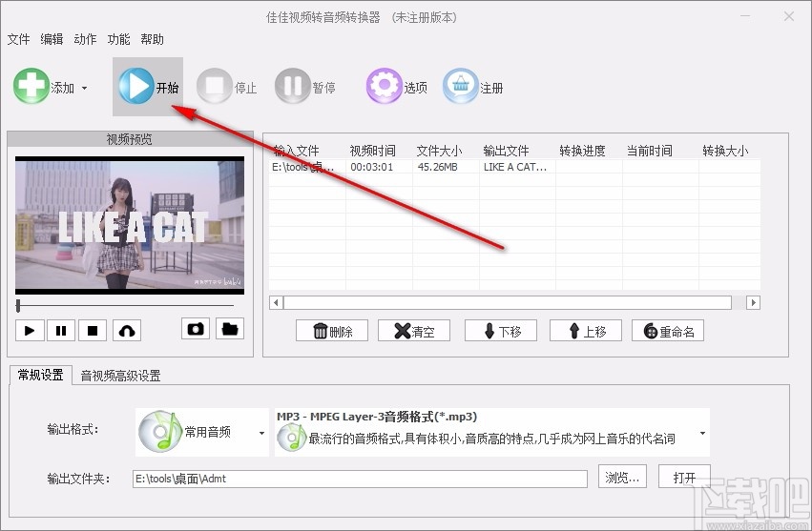Expand the 添加 dropdown arrow

(x=84, y=88)
